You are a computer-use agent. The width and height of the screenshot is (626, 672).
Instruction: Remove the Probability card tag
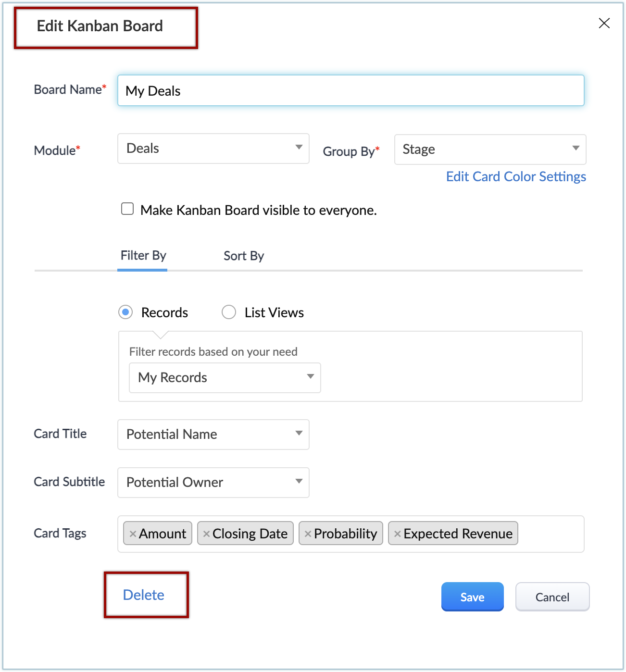308,534
